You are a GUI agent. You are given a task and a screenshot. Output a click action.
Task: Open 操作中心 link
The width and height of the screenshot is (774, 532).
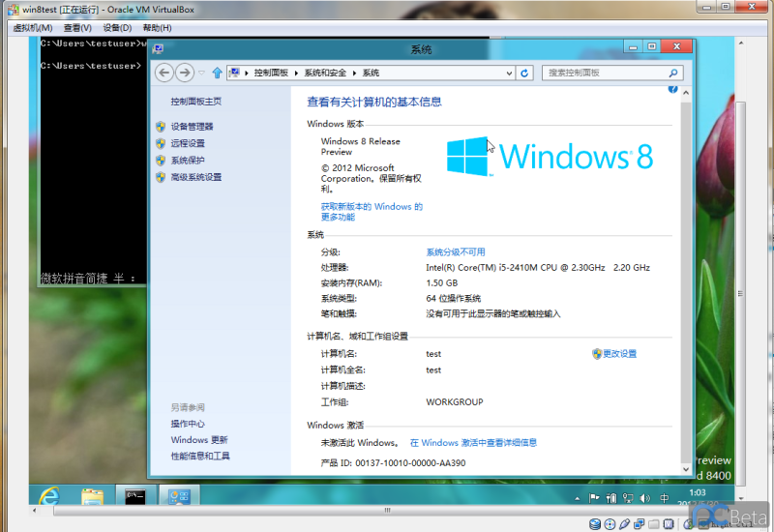pos(188,424)
